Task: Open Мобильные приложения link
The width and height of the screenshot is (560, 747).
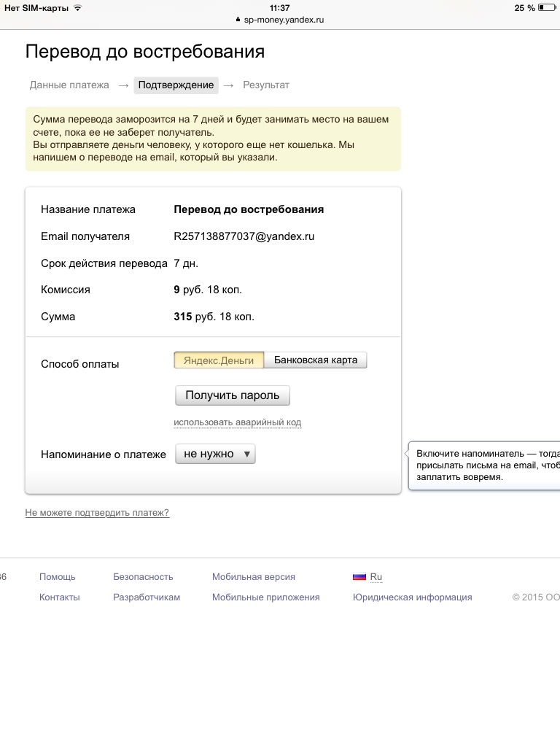Action: coord(265,597)
